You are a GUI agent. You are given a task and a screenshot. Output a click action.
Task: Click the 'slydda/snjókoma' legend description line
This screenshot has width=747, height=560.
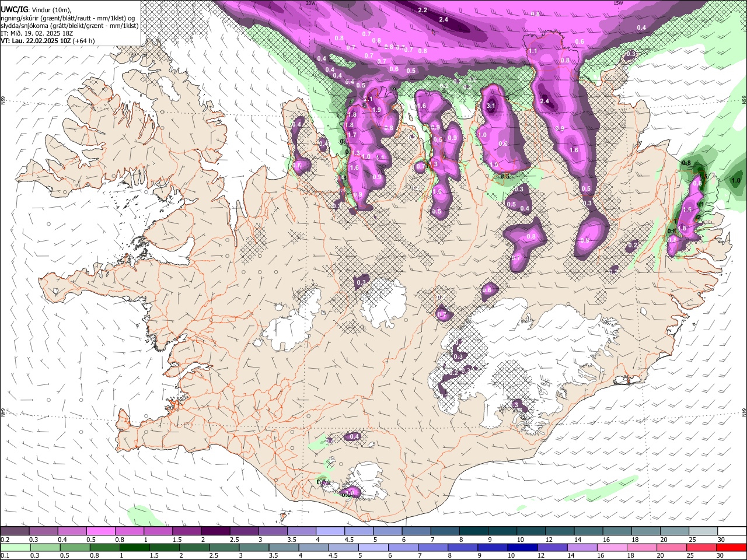tap(69, 26)
